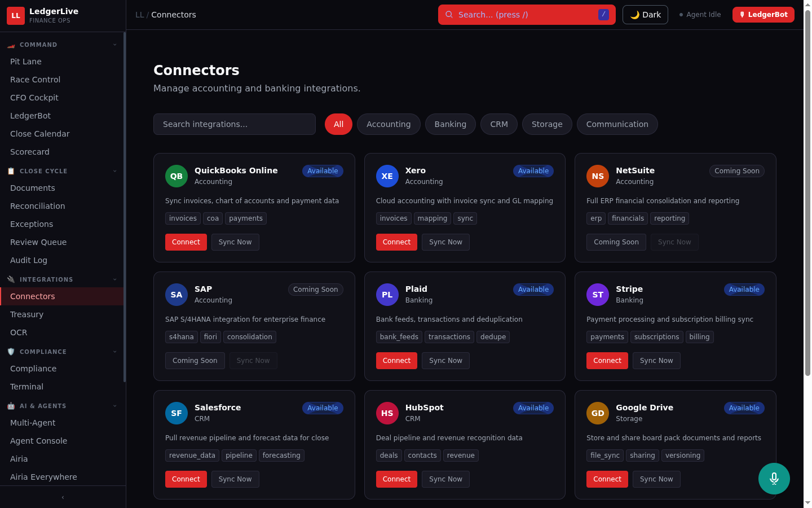Open CFO Cockpit in sidebar
The image size is (812, 508).
(62, 98)
